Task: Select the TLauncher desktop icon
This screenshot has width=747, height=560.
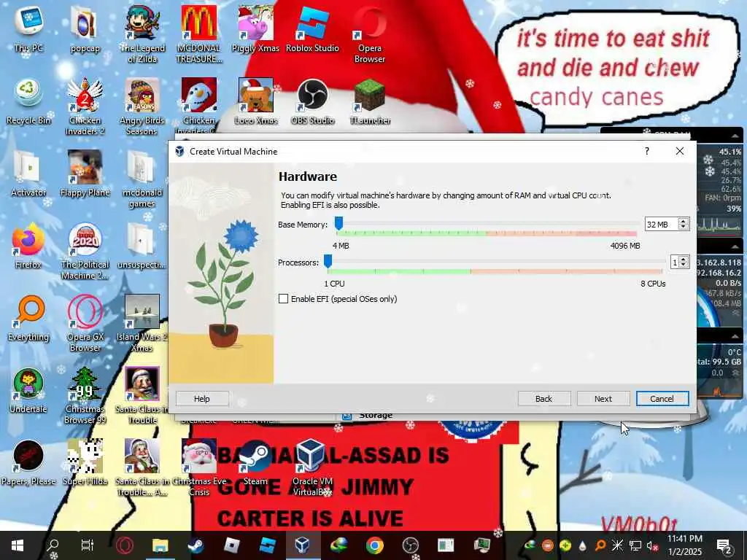Action: pos(370,102)
